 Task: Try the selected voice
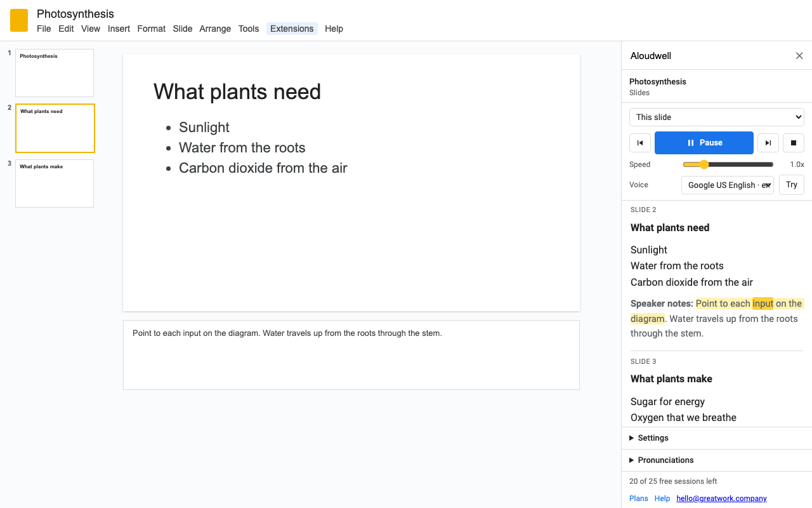792,185
